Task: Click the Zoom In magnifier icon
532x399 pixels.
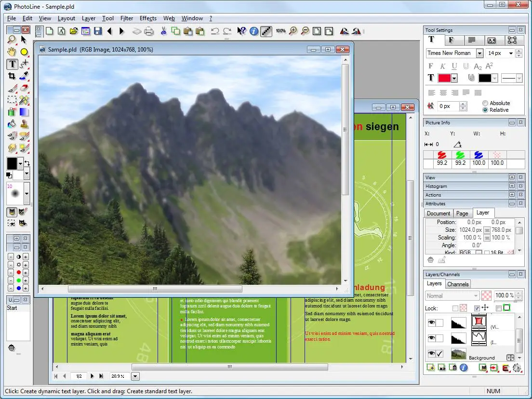Action: coord(293,31)
